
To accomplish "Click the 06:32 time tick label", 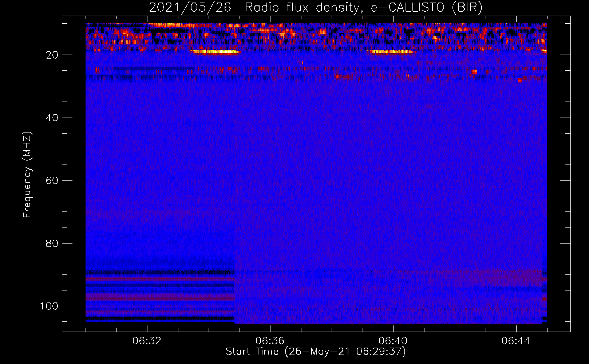I will 147,341.
